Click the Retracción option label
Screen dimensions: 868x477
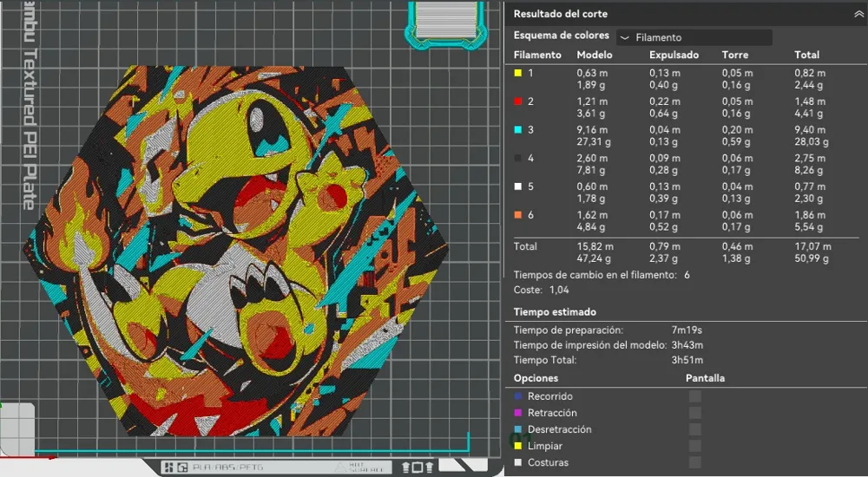(552, 413)
